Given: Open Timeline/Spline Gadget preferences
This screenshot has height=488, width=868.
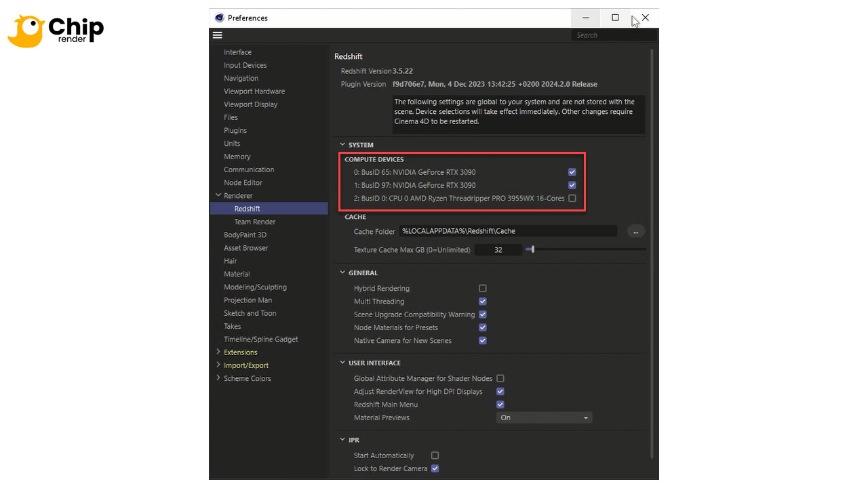Looking at the screenshot, I should [261, 339].
